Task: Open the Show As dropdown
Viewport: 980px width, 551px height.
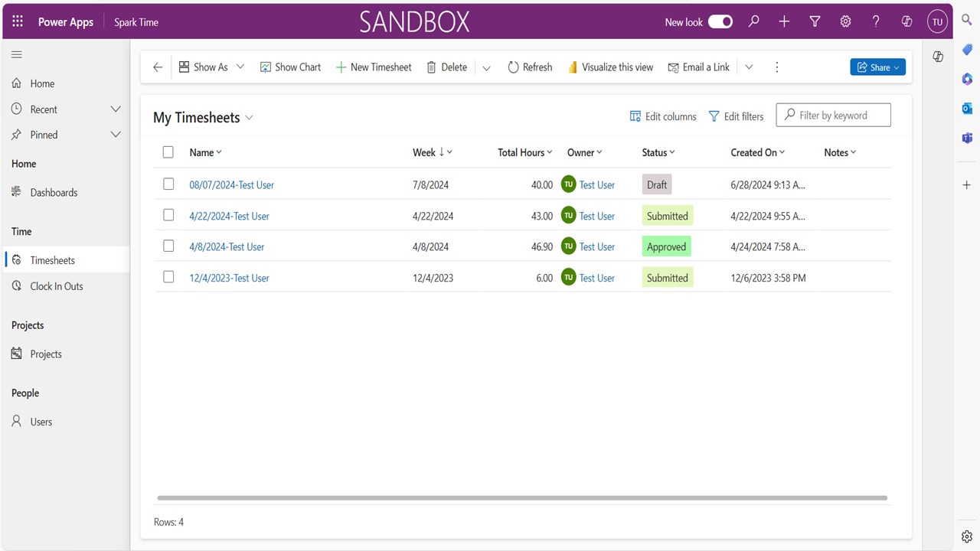Action: coord(211,67)
